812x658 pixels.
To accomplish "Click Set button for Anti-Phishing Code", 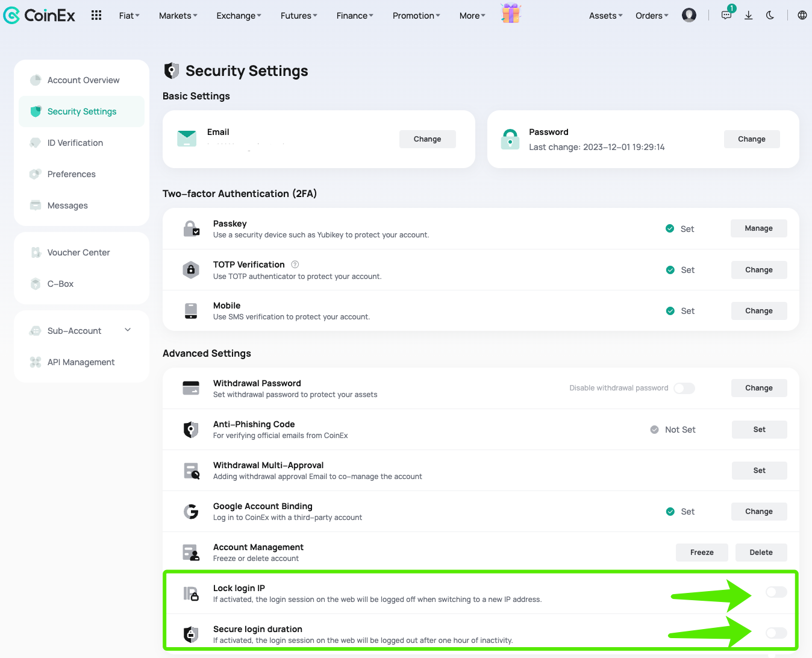I will [760, 430].
